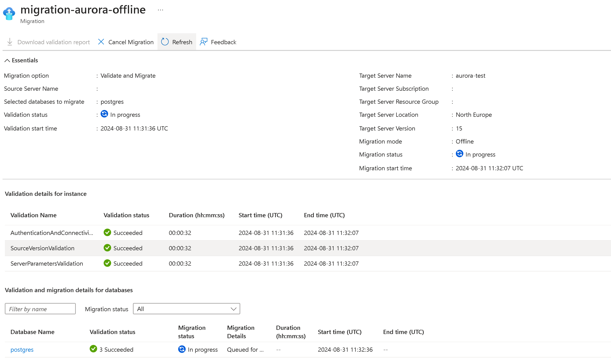Open the postgres database link
Viewport: 611px width, 364px height.
point(22,349)
